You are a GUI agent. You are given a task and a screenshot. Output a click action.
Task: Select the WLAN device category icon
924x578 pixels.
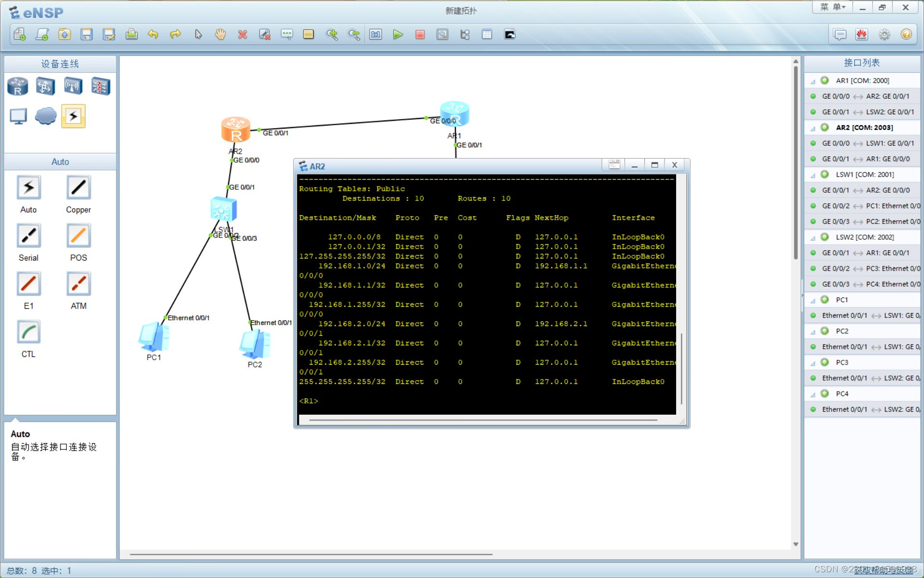point(73,87)
